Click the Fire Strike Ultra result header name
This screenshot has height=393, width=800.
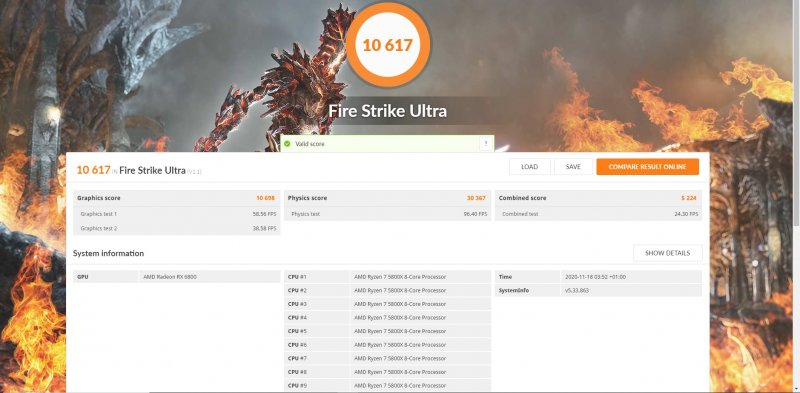click(152, 170)
